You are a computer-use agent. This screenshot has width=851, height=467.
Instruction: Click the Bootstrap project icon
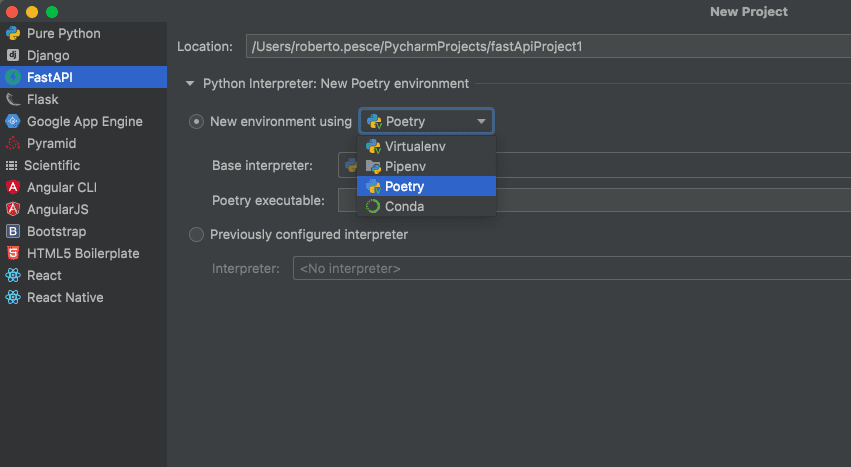pos(13,231)
